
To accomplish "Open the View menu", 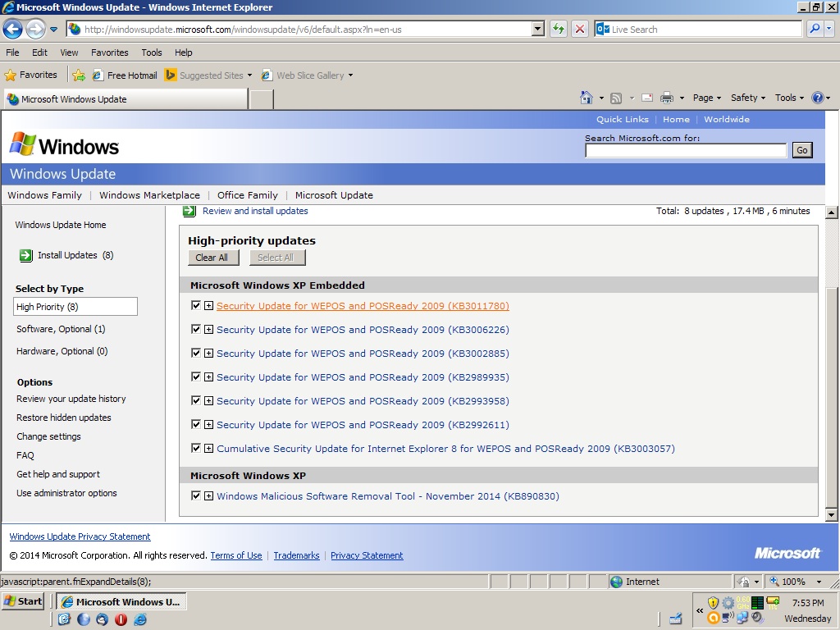I will pyautogui.click(x=69, y=52).
